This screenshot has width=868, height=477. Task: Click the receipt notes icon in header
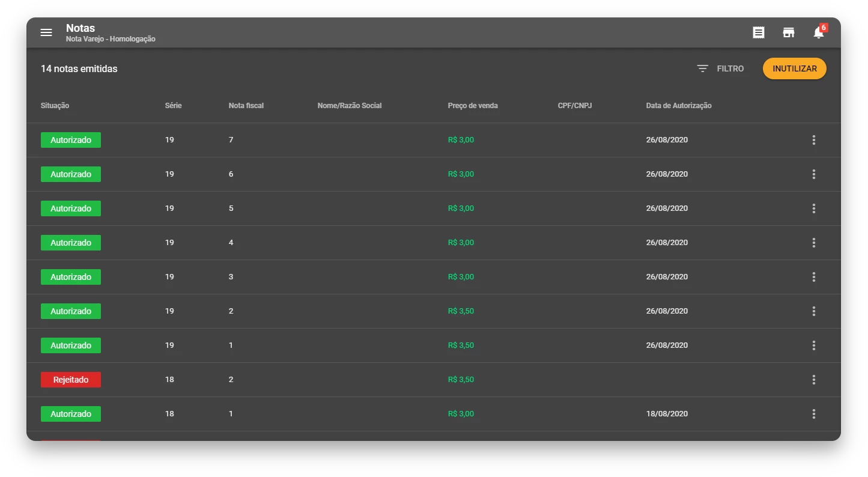[x=759, y=32]
